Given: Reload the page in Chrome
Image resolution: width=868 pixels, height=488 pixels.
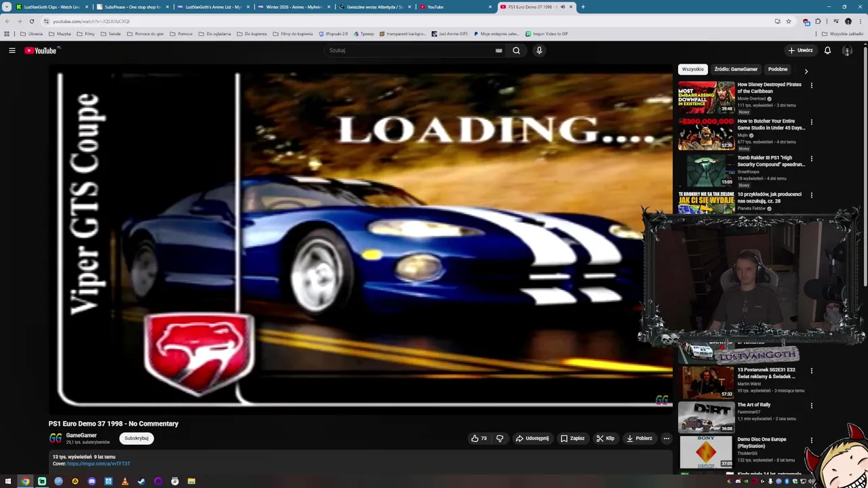Looking at the screenshot, I should point(31,21).
